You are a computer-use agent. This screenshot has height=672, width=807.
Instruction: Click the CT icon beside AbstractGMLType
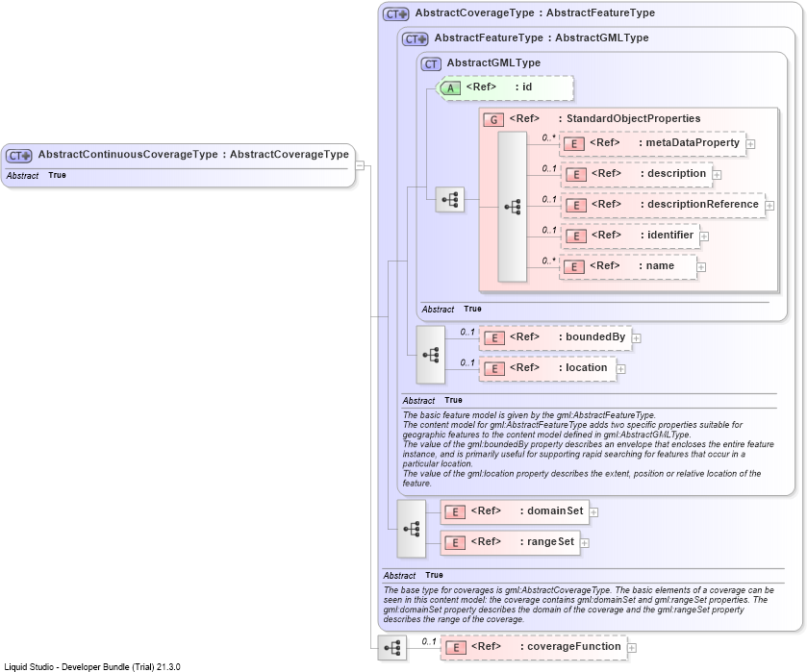(x=431, y=63)
